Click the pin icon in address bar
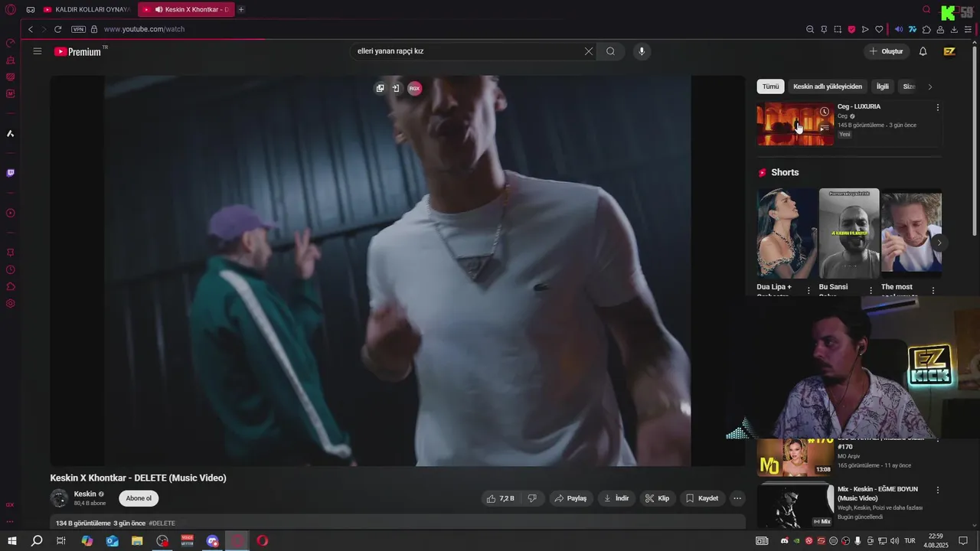Viewport: 980px width, 551px height. tap(824, 29)
